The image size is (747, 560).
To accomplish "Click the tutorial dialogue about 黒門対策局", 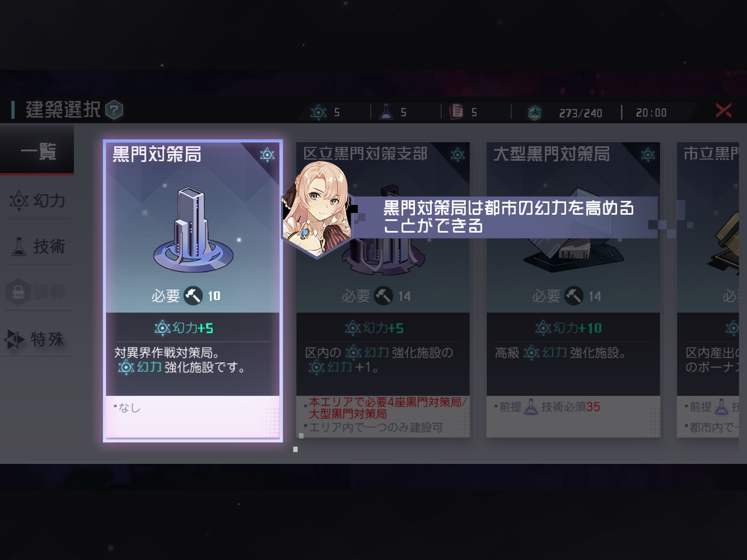I will (506, 217).
